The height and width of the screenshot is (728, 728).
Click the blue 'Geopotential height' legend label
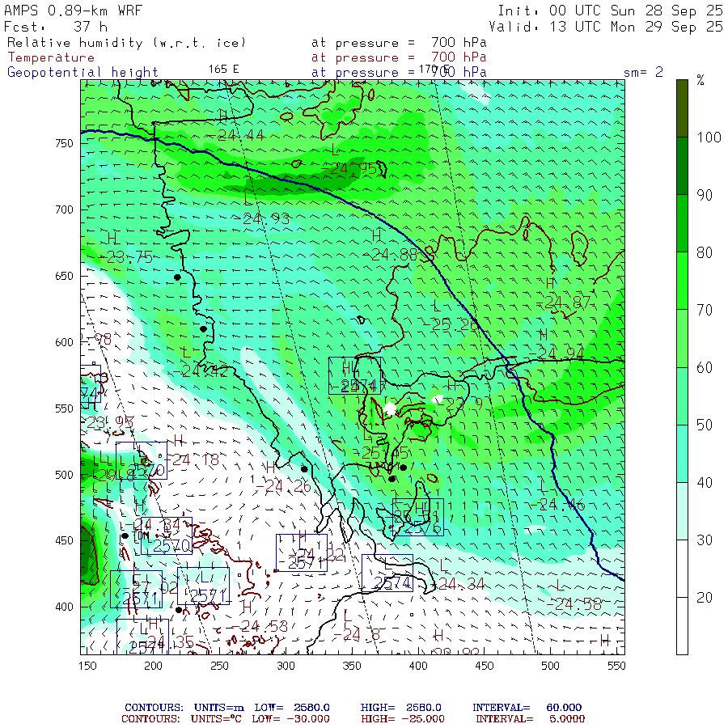tap(83, 72)
